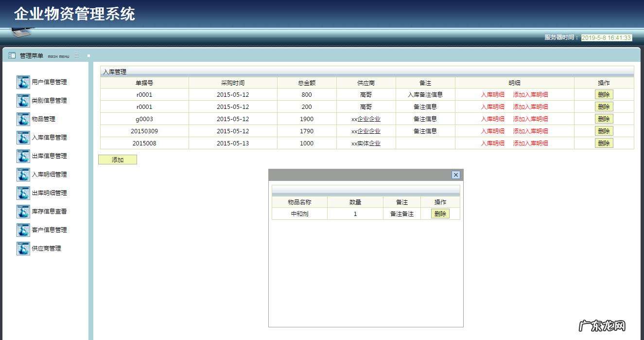644x340 pixels.
Task: Click the 类别信息管理 sidebar icon
Action: click(x=23, y=101)
